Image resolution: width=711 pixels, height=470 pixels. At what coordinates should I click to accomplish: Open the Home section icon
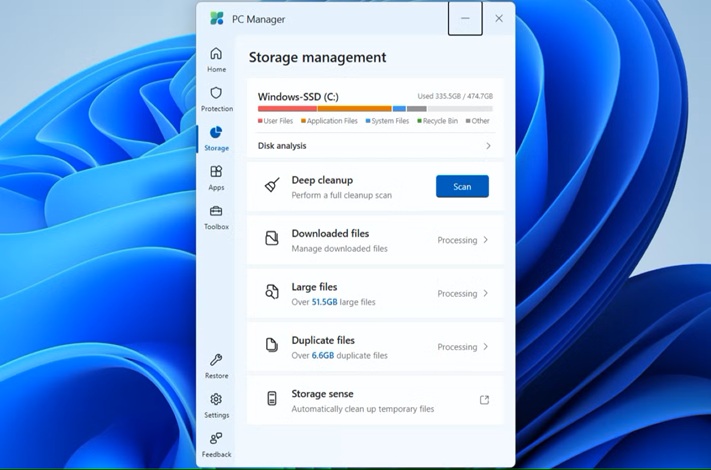click(x=216, y=53)
